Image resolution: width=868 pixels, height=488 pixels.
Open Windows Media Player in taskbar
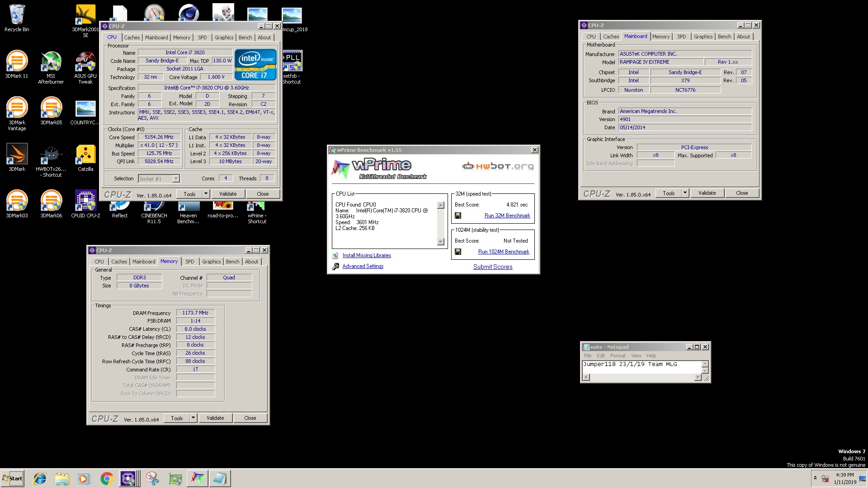pos(84,479)
